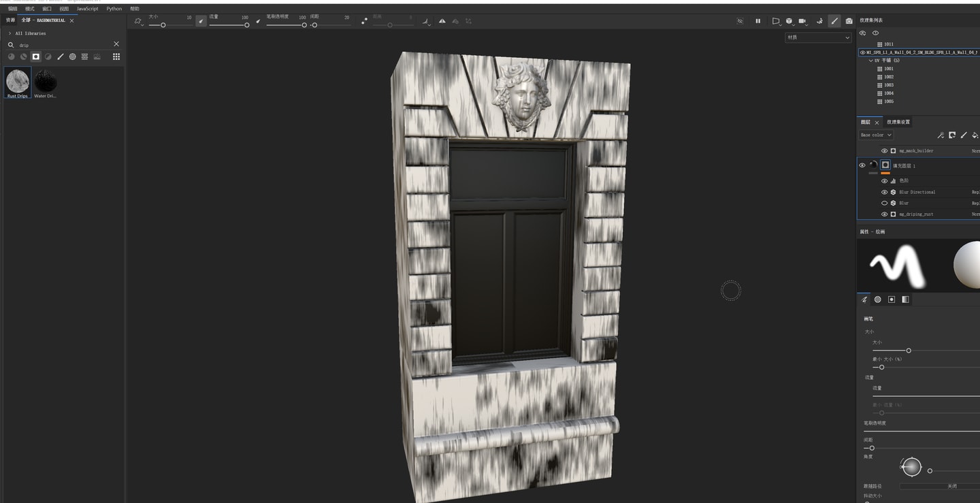The width and height of the screenshot is (980, 503).
Task: Open the 3D cube display mode dropdown
Action: 789,21
